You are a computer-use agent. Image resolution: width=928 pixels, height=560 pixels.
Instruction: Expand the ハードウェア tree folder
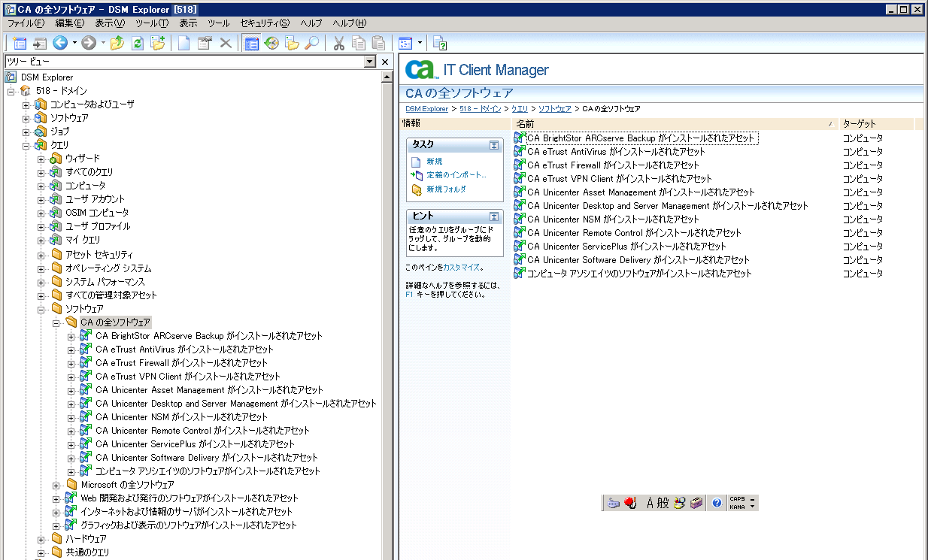click(41, 539)
